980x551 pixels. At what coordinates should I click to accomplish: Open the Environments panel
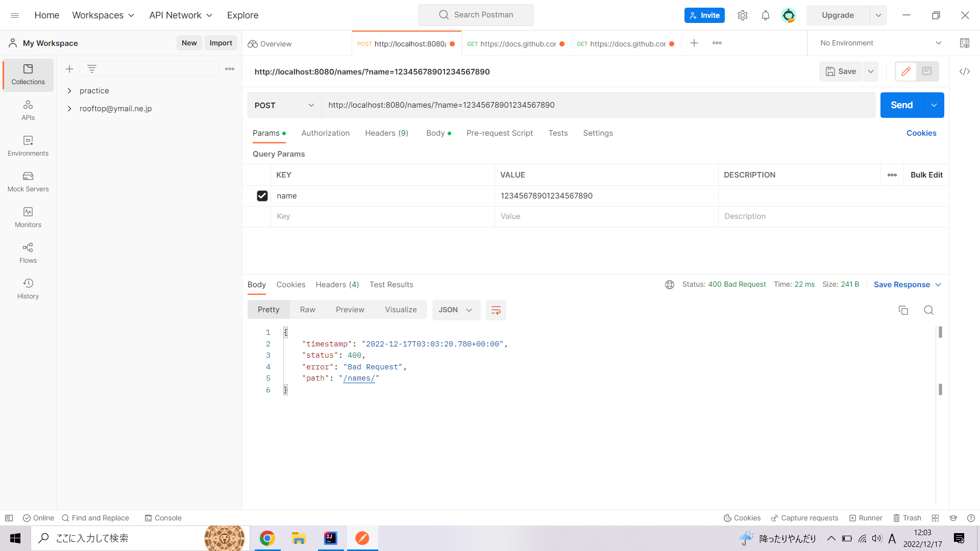tap(28, 145)
